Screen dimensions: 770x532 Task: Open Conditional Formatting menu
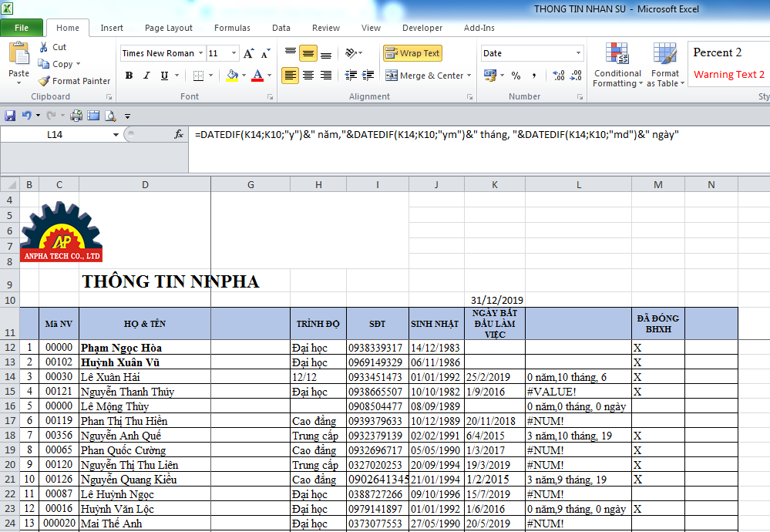pos(617,65)
